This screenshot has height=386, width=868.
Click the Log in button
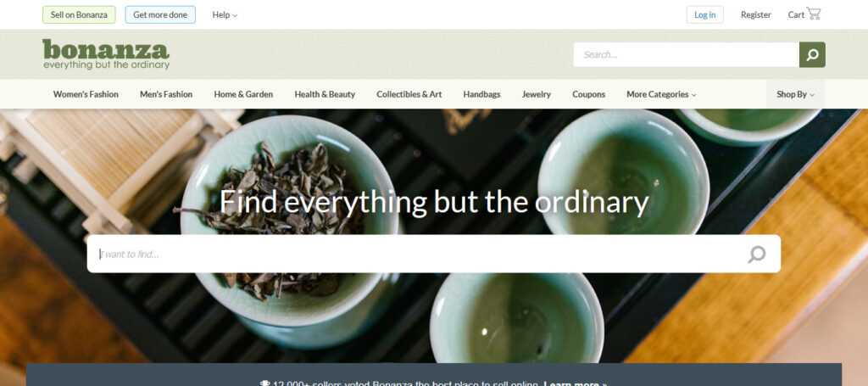[x=704, y=15]
